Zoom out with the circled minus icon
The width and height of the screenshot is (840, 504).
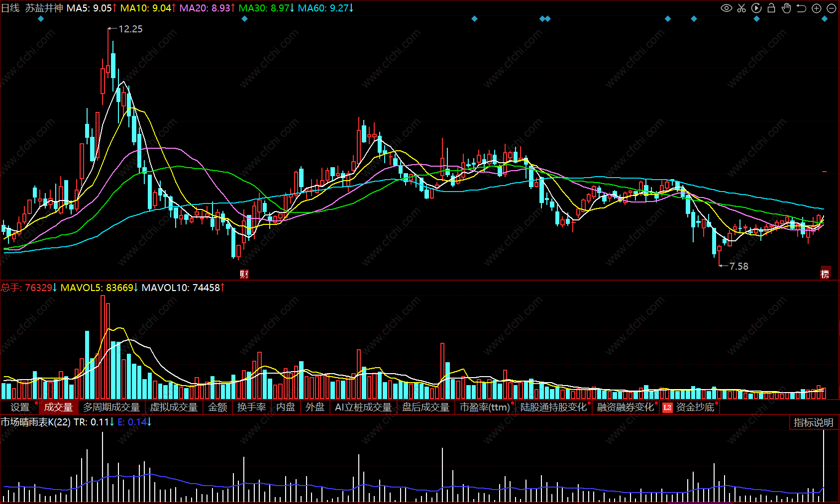pos(831,8)
